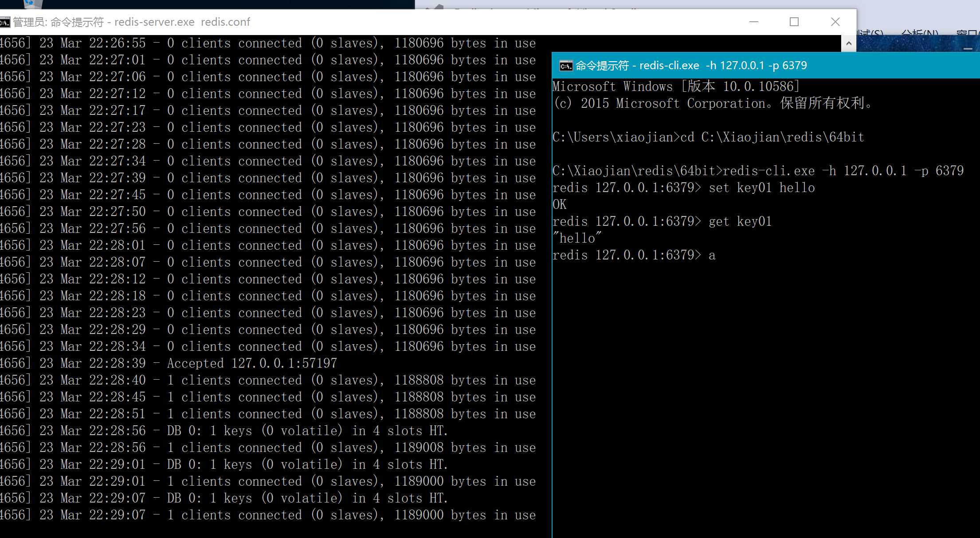Click the 22:29:07 '1189000 bytes in use' line
This screenshot has width=980, height=538.
click(268, 515)
